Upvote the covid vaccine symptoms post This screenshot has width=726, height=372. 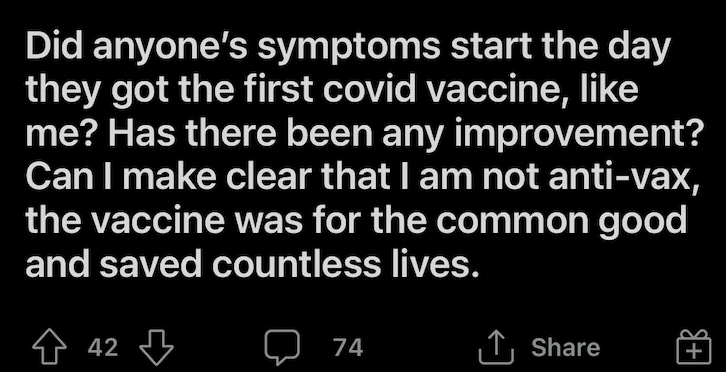(49, 347)
